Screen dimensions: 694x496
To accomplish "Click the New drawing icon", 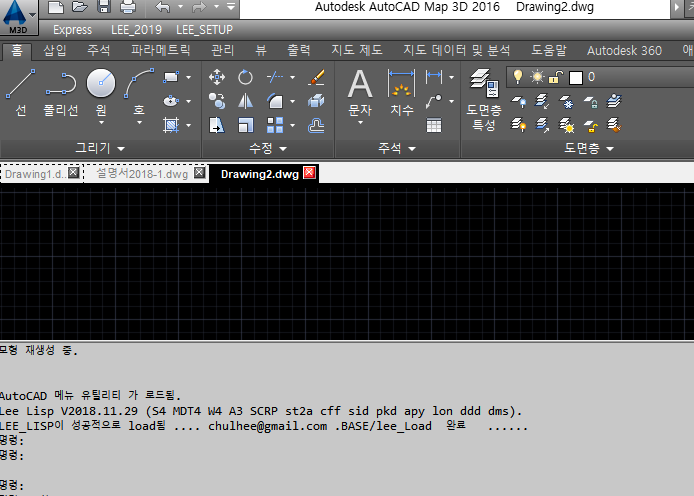I will pyautogui.click(x=56, y=7).
